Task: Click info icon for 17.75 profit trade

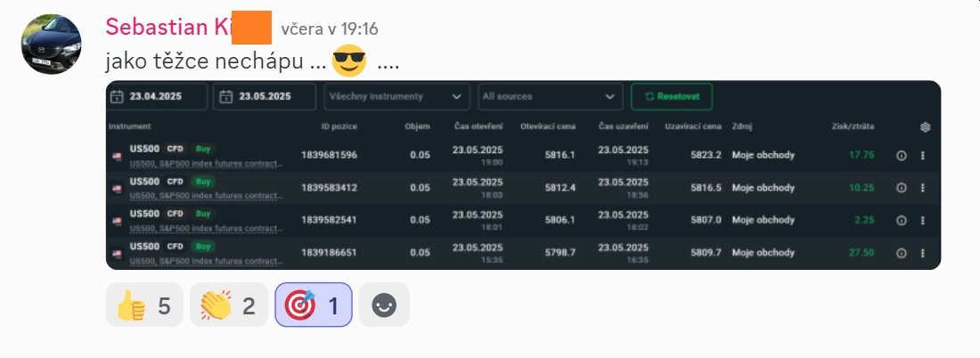Action: pos(901,155)
